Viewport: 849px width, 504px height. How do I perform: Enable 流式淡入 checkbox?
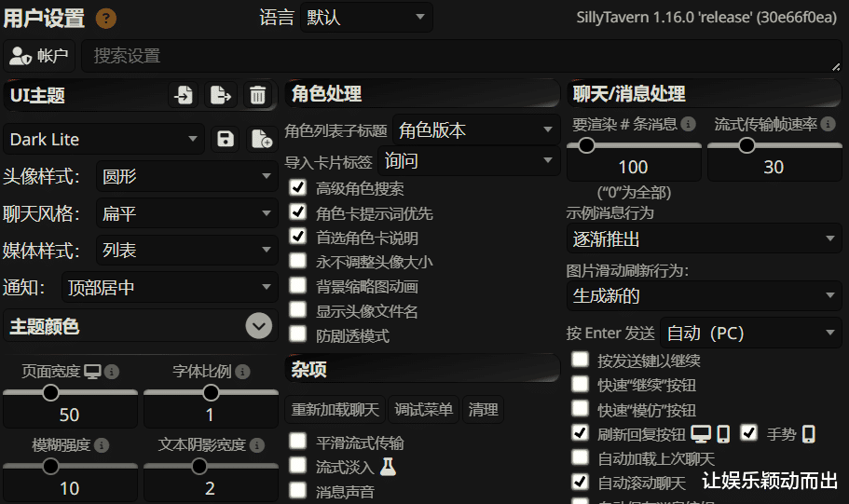[x=298, y=466]
